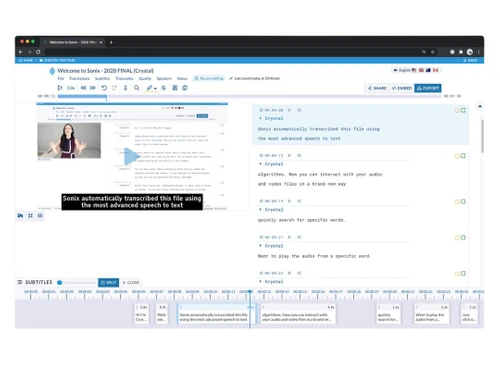Expand Crystal speaker above 'quickly search for'
Viewport: 500px width, 375px height.
[x=271, y=210]
